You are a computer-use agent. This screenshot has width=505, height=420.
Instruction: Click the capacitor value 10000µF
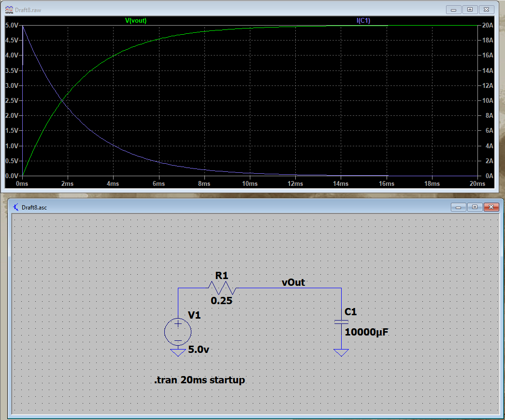point(366,332)
